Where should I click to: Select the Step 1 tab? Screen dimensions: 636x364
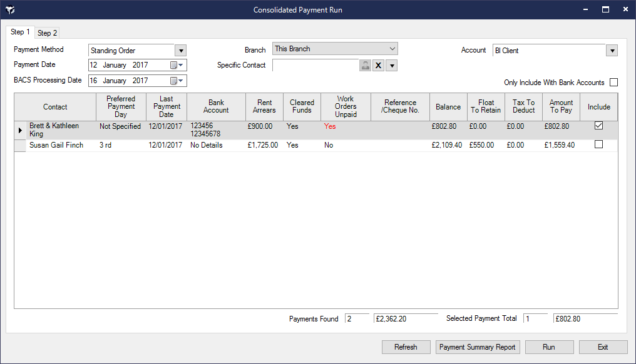[20, 32]
